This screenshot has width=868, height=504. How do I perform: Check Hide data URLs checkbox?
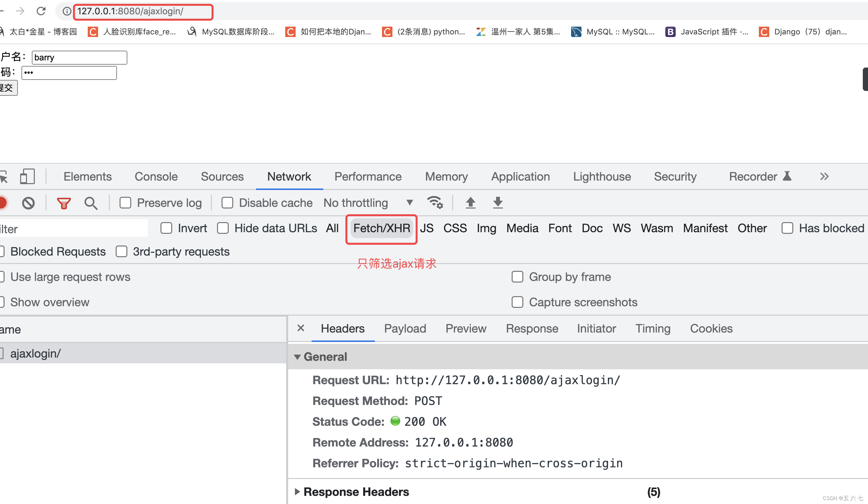click(x=223, y=228)
